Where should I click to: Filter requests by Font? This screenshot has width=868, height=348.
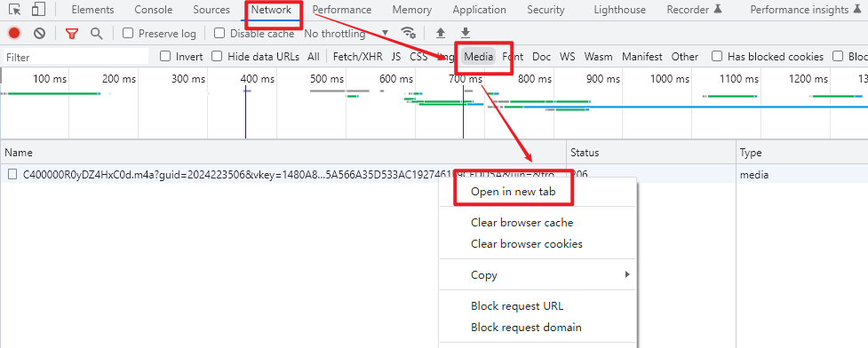(x=513, y=57)
